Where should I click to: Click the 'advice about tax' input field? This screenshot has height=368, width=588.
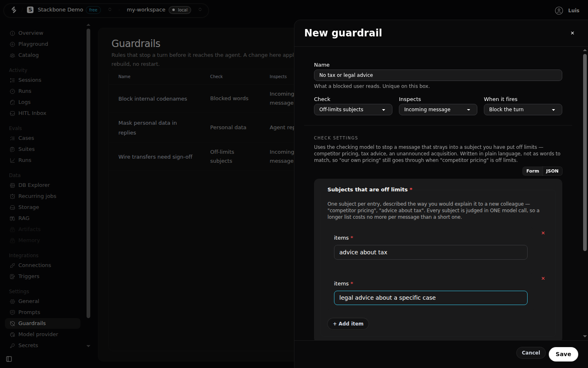pyautogui.click(x=430, y=252)
